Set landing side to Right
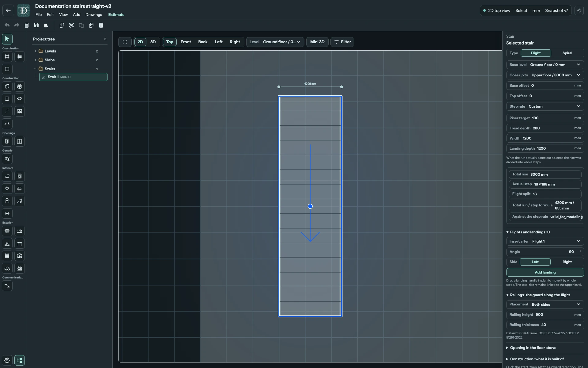The image size is (588, 368). [567, 262]
